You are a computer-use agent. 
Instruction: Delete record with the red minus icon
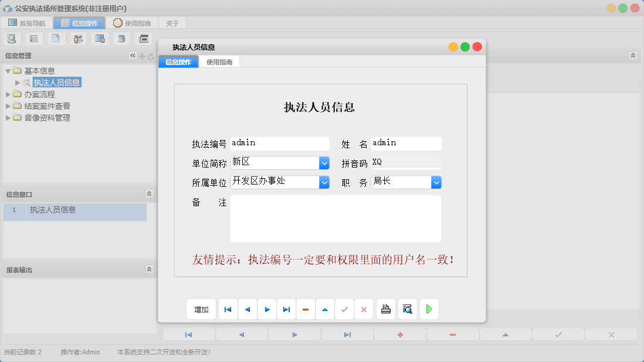click(306, 309)
